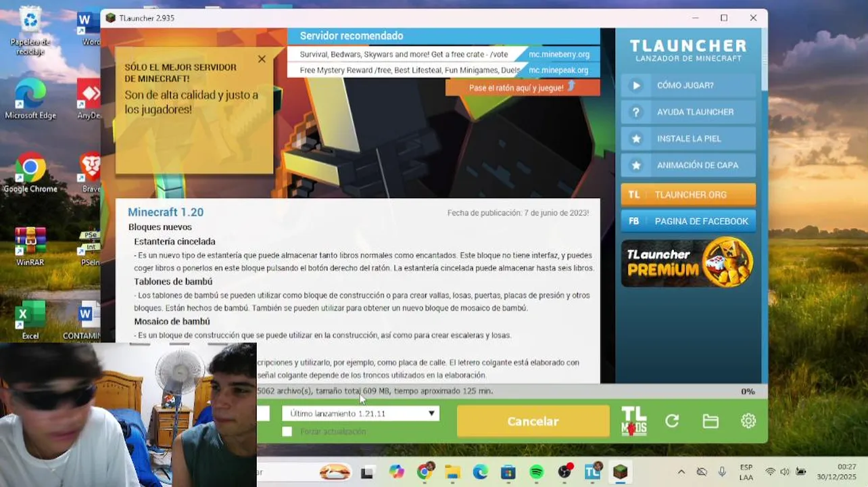The image size is (868, 487).
Task: Click the download progress bar status text
Action: tap(375, 391)
